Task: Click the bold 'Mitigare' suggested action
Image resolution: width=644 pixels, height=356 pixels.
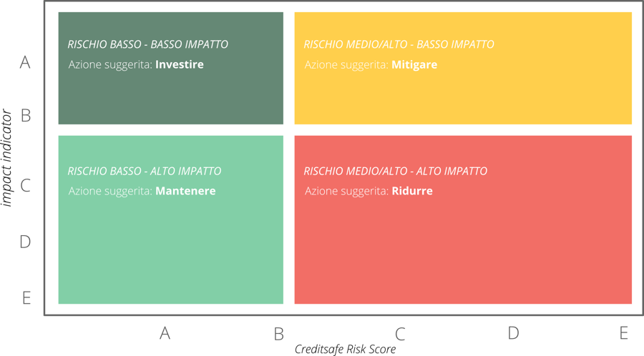Action: point(414,64)
